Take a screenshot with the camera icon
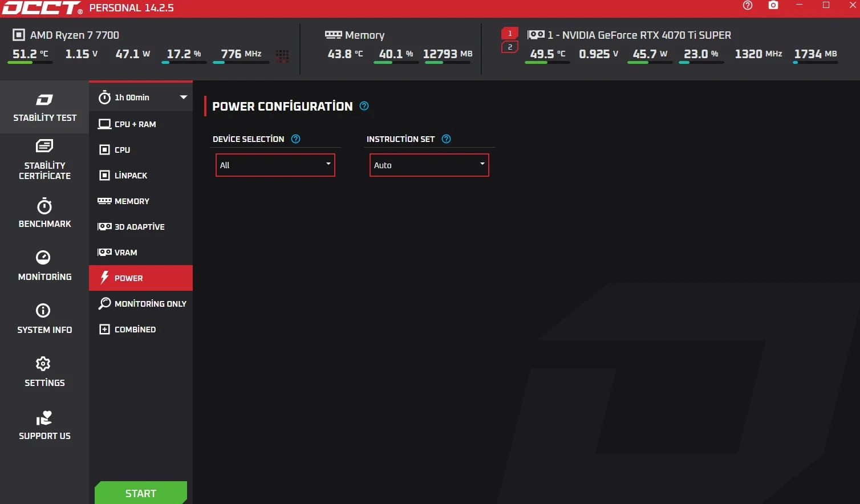860x504 pixels. click(x=773, y=6)
